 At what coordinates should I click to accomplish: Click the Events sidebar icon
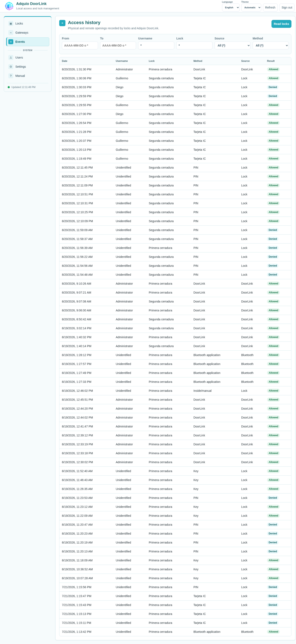coord(11,42)
